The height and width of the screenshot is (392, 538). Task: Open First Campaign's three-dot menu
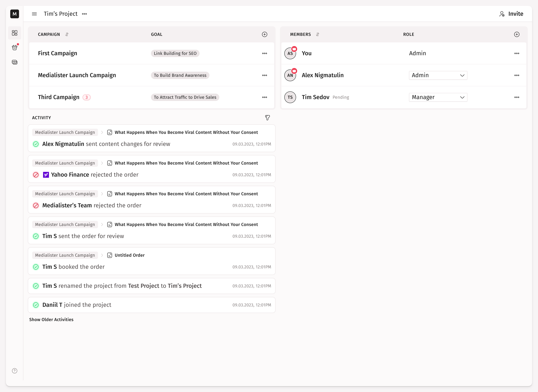(x=264, y=53)
